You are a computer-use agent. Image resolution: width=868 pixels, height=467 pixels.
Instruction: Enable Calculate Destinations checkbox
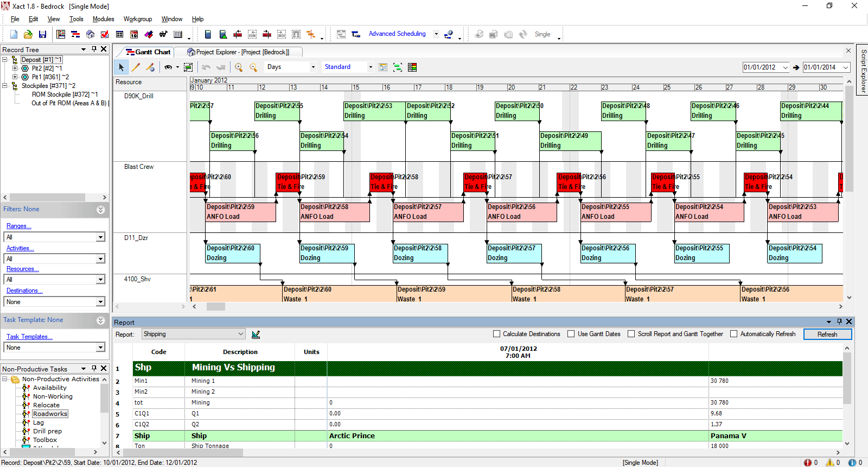496,334
